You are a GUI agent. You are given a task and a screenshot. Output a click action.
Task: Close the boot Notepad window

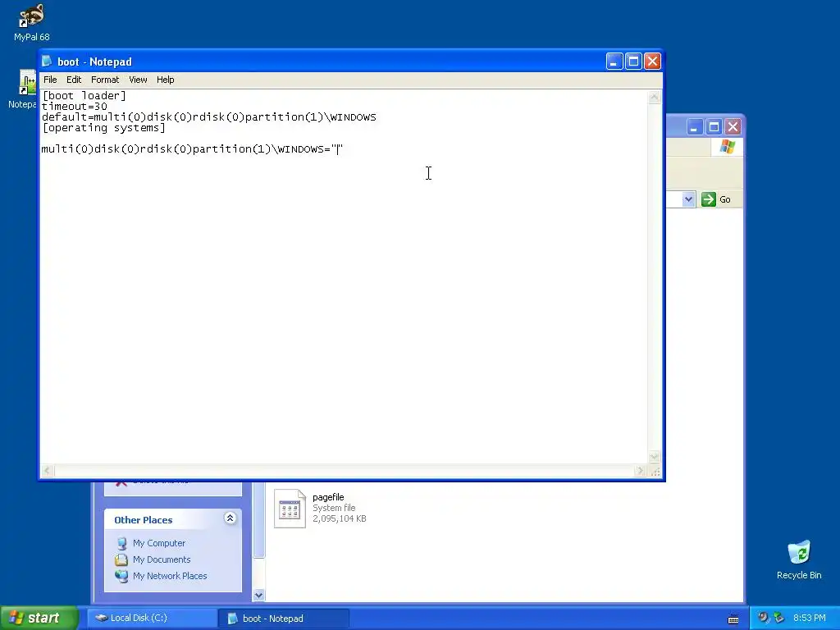(x=652, y=62)
